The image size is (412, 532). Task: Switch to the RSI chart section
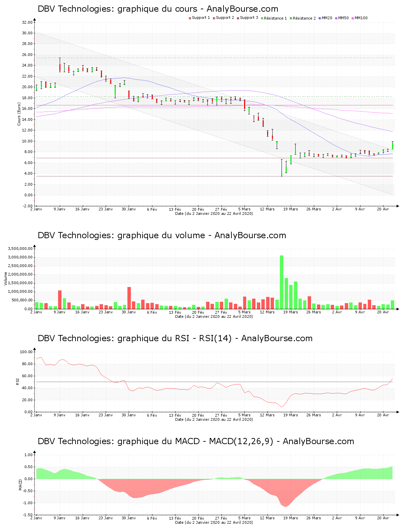tap(175, 339)
